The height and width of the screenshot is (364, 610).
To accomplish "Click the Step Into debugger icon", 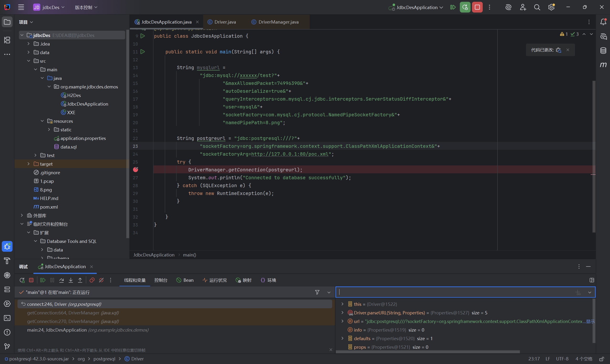I will 71,280.
